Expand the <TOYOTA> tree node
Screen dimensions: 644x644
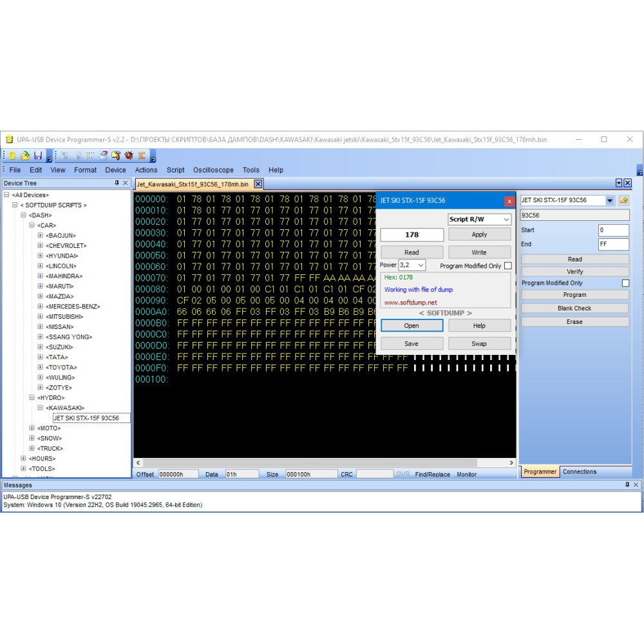(40, 367)
